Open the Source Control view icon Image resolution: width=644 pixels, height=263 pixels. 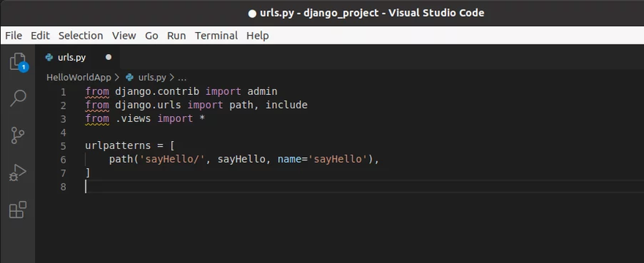coord(18,135)
